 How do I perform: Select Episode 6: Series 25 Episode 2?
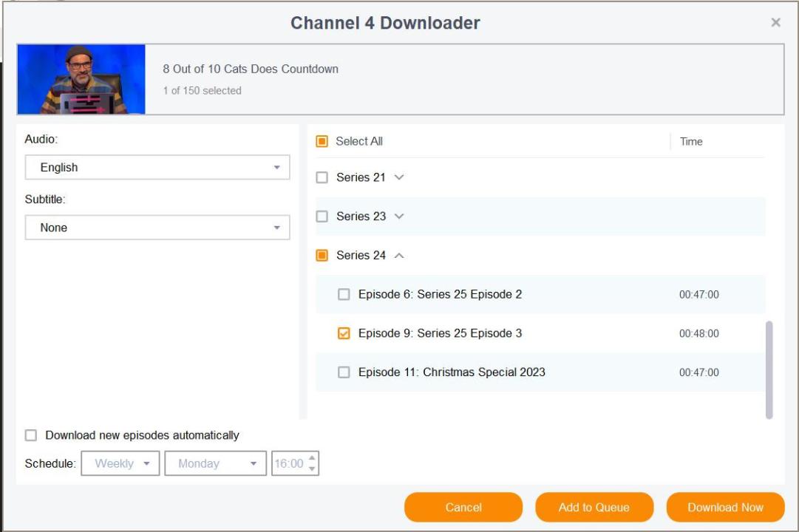coord(344,295)
